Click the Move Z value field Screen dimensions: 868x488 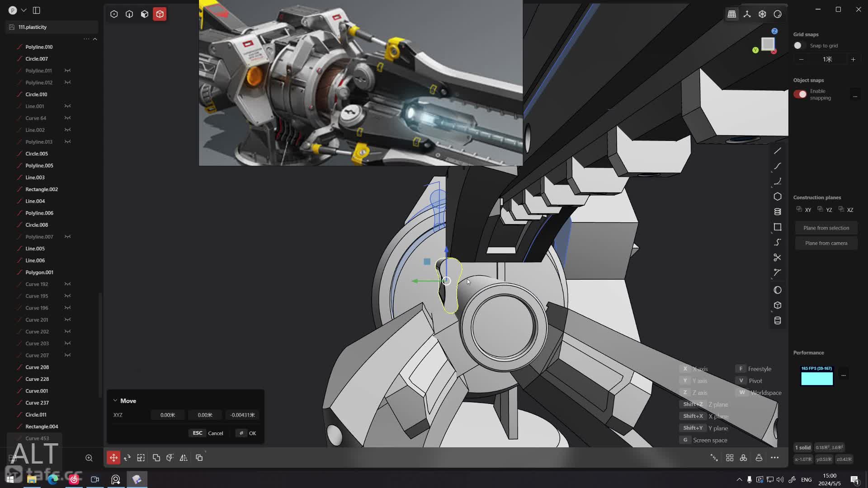click(242, 415)
